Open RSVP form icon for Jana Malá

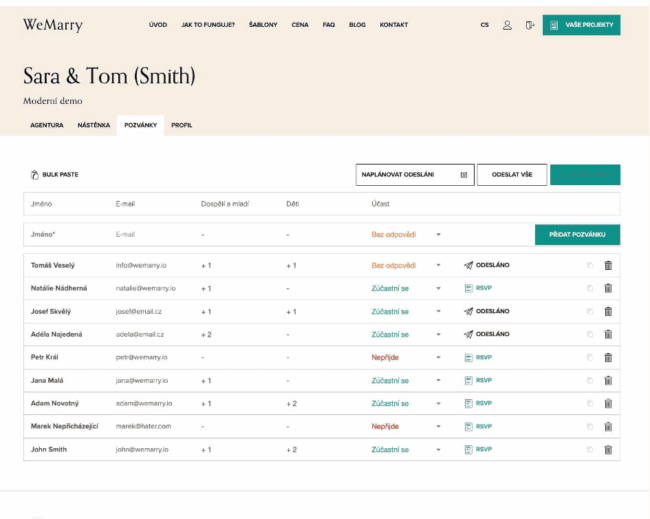pyautogui.click(x=468, y=380)
